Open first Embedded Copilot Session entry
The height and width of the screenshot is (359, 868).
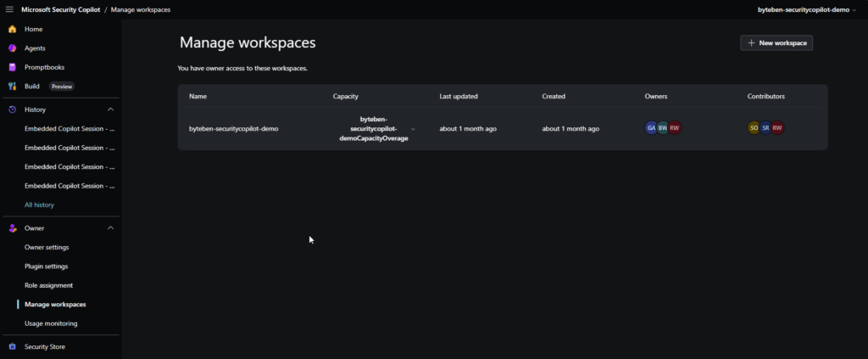(x=70, y=129)
